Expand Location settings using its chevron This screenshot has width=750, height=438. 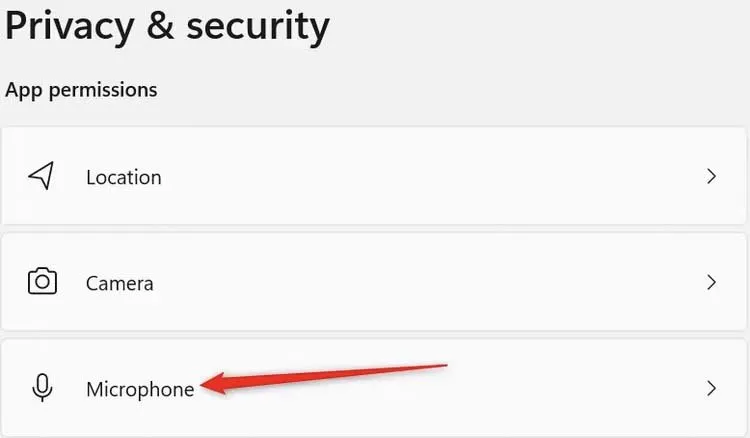(711, 177)
